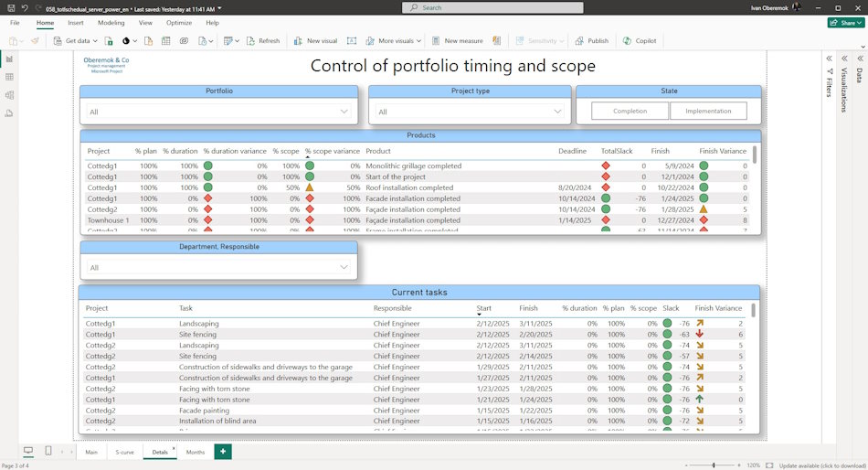
Task: Collapse the ribbon with chevron
Action: (x=863, y=48)
